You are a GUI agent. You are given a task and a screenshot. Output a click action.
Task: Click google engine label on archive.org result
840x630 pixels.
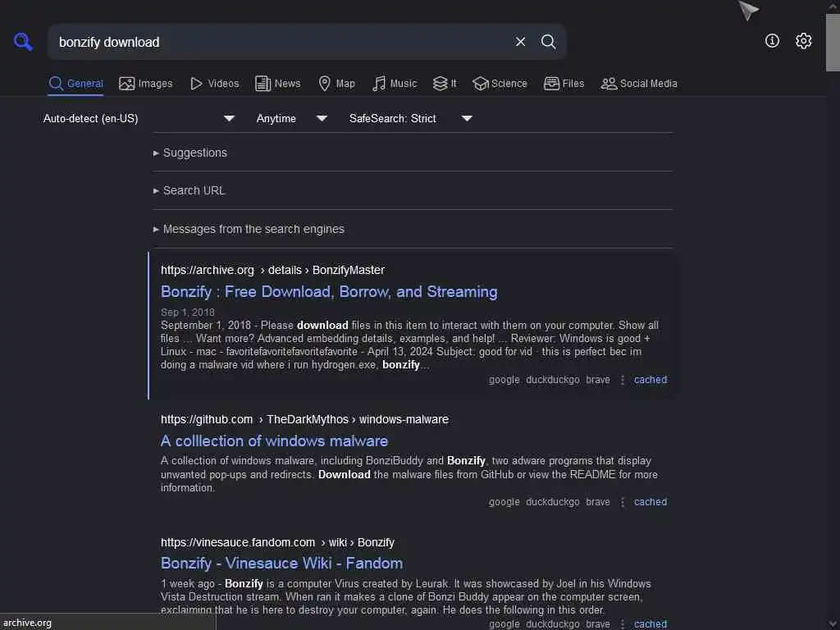tap(504, 380)
